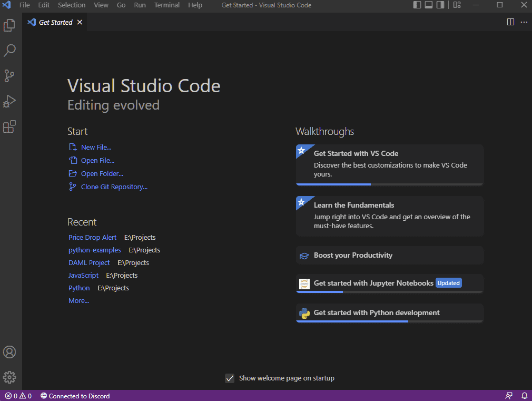This screenshot has width=532, height=401.
Task: Click the Open File... link
Action: pyautogui.click(x=98, y=161)
